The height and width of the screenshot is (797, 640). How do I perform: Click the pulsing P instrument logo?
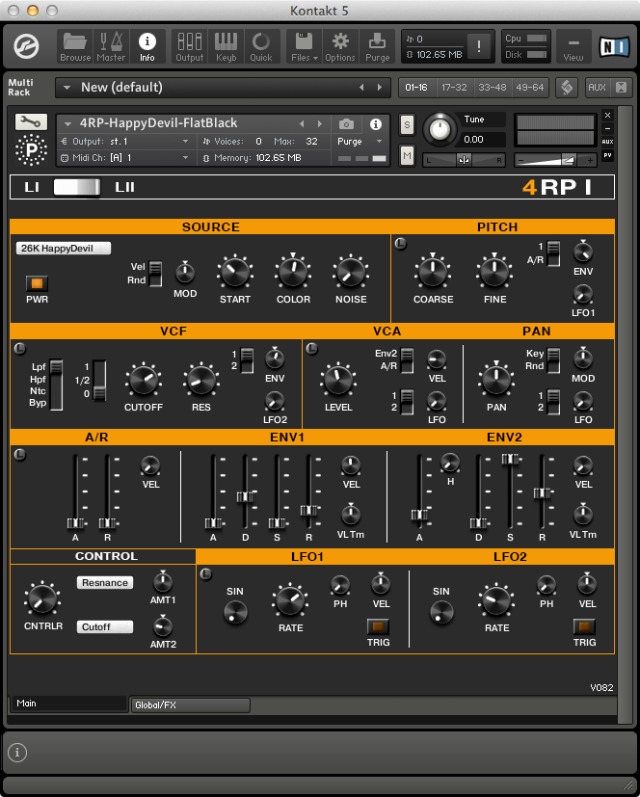click(31, 150)
